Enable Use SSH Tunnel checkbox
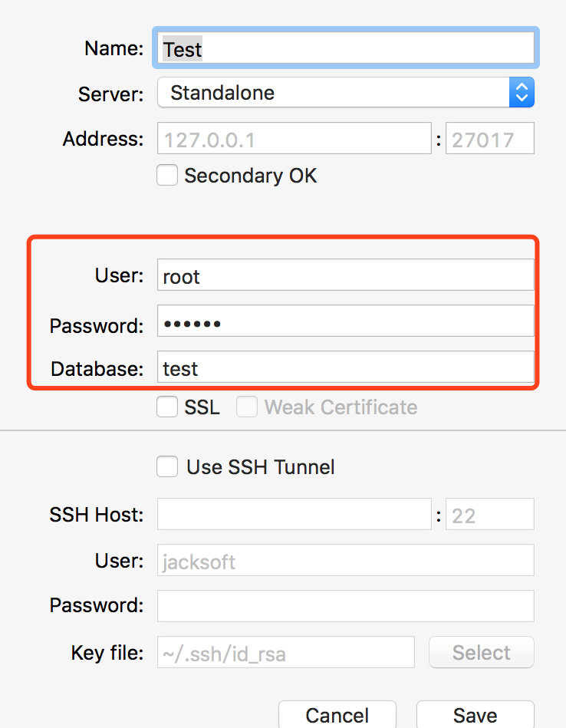The width and height of the screenshot is (566, 728). pos(167,466)
